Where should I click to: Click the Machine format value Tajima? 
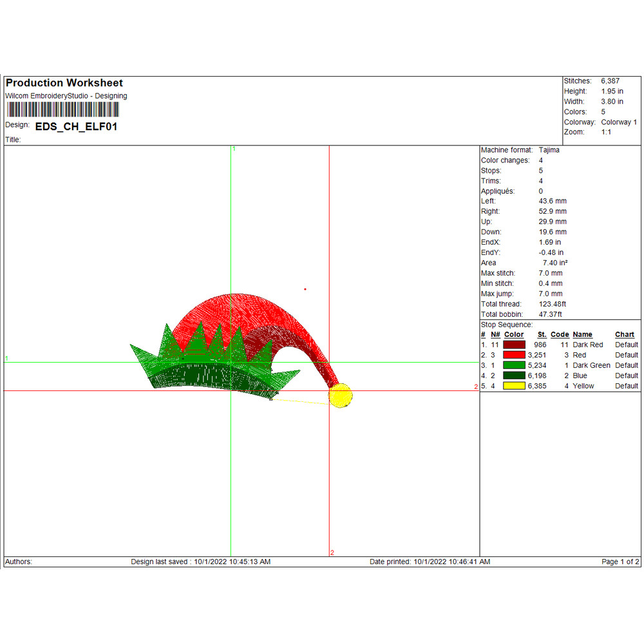pyautogui.click(x=549, y=150)
